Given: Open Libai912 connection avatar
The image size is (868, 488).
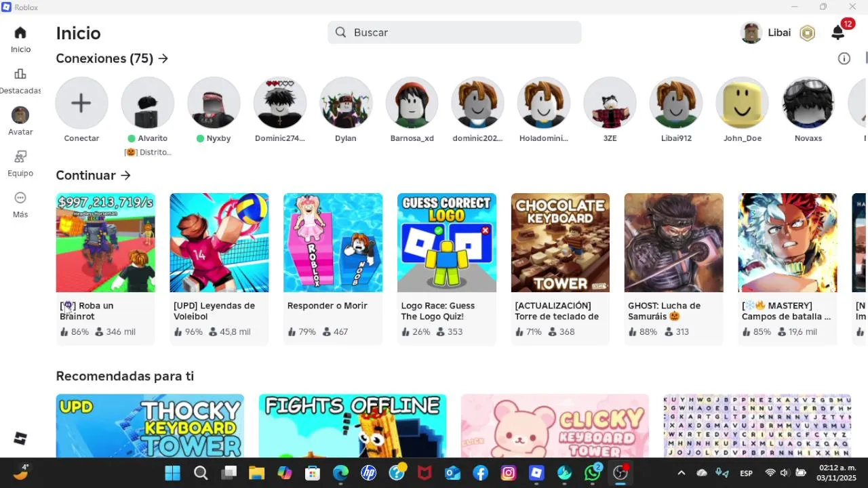Looking at the screenshot, I should pos(676,103).
